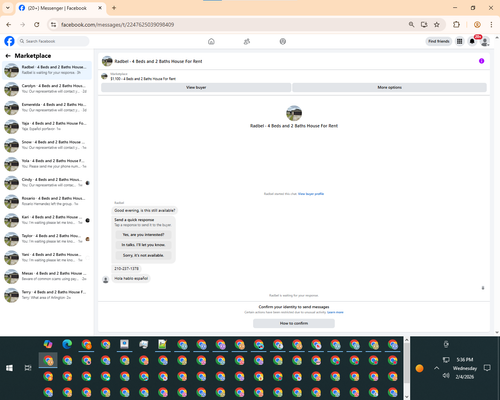Open the Yola conversation
Screen dimensions: 500x400
[x=47, y=163]
